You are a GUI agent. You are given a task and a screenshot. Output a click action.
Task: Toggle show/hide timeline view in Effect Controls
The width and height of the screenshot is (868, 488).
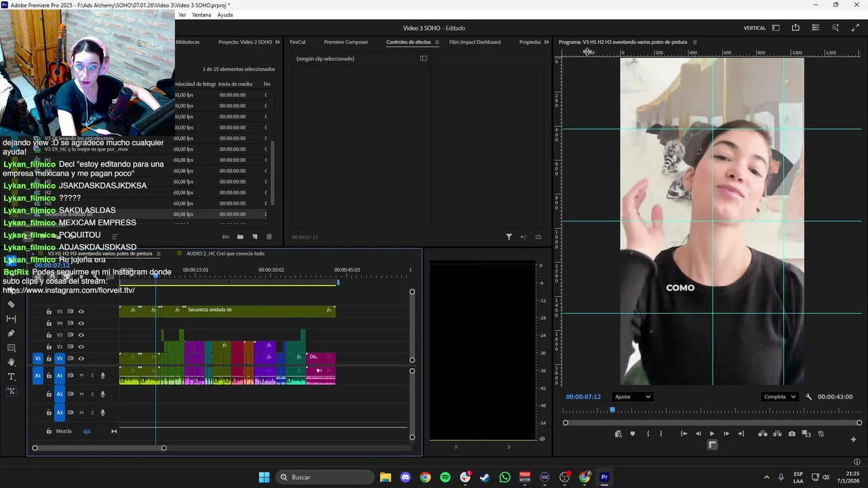(x=423, y=58)
